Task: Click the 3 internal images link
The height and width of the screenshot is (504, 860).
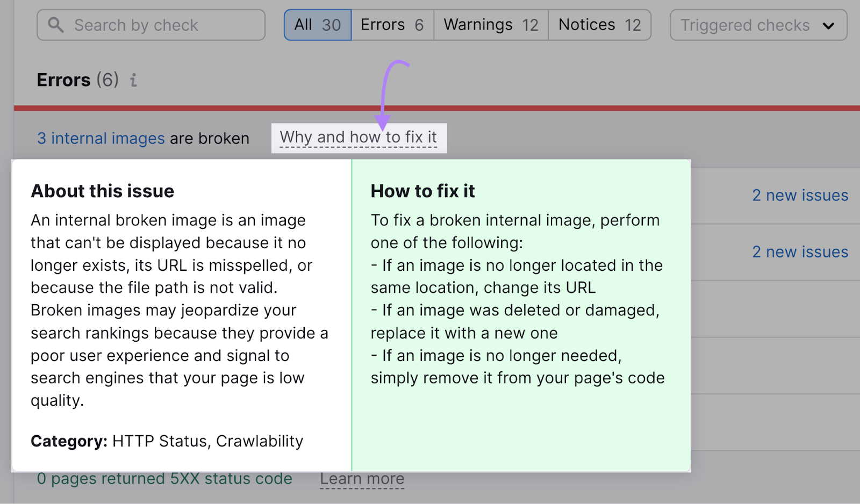Action: (101, 138)
